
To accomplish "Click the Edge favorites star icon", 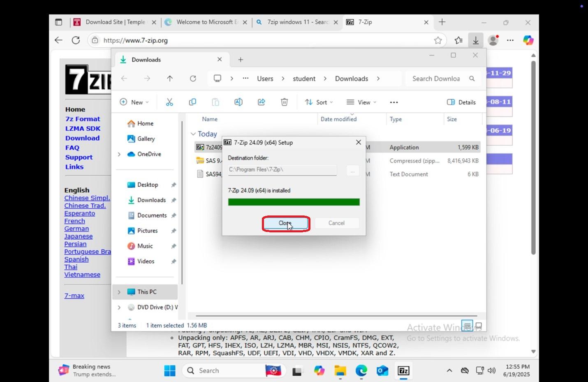I will click(438, 40).
